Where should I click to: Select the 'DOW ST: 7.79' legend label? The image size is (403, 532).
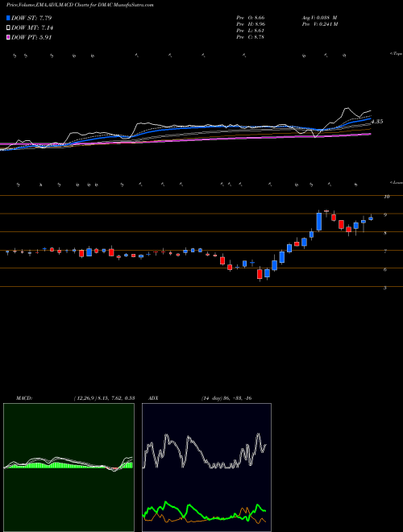31,18
